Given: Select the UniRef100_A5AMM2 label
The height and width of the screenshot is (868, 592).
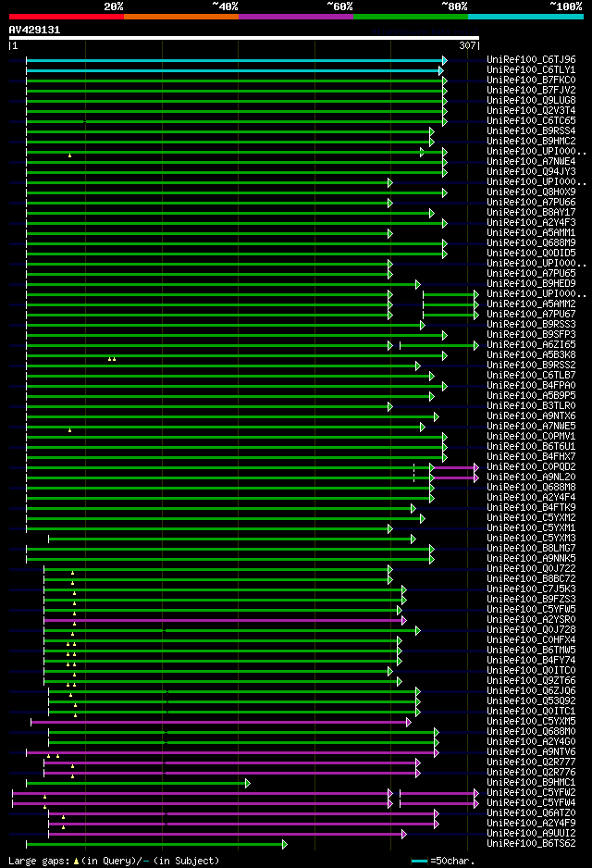Looking at the screenshot, I should coord(531,304).
